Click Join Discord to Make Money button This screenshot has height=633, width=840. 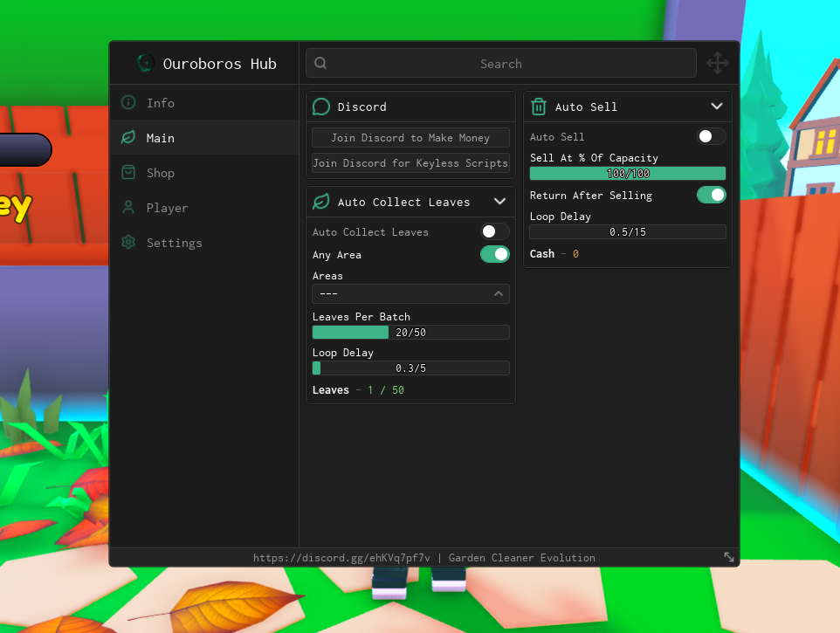point(411,138)
